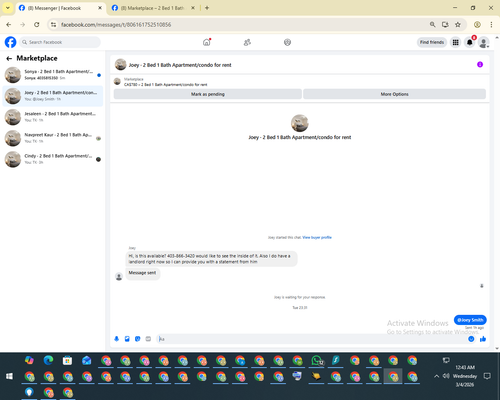Click the 'Message sent' bubble

[142, 273]
